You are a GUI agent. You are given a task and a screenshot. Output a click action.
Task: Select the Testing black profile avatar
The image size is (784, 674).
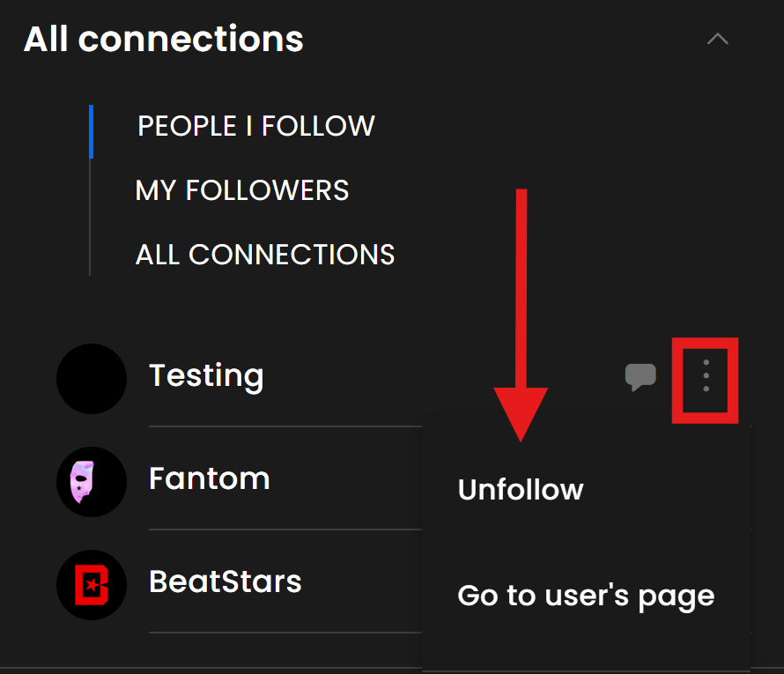pyautogui.click(x=92, y=379)
